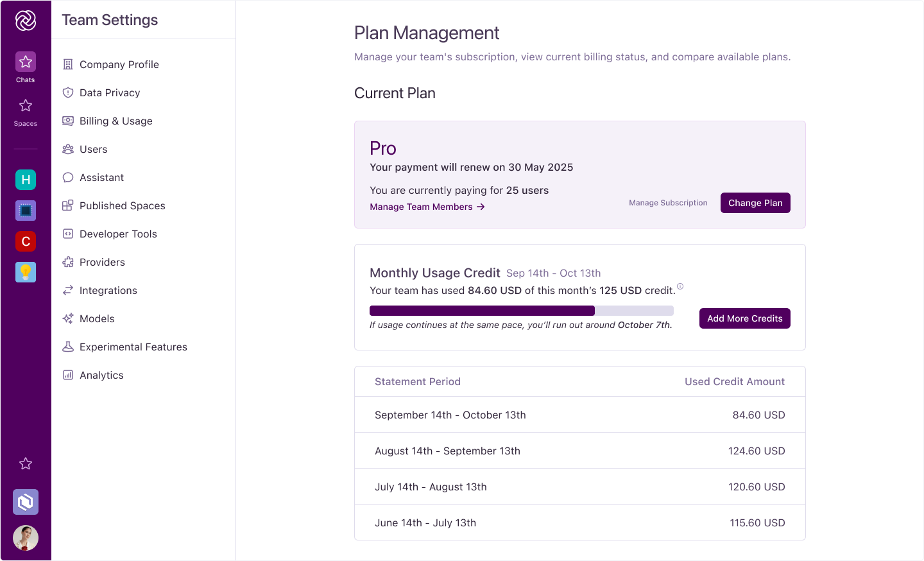Open the Users management icon

68,149
